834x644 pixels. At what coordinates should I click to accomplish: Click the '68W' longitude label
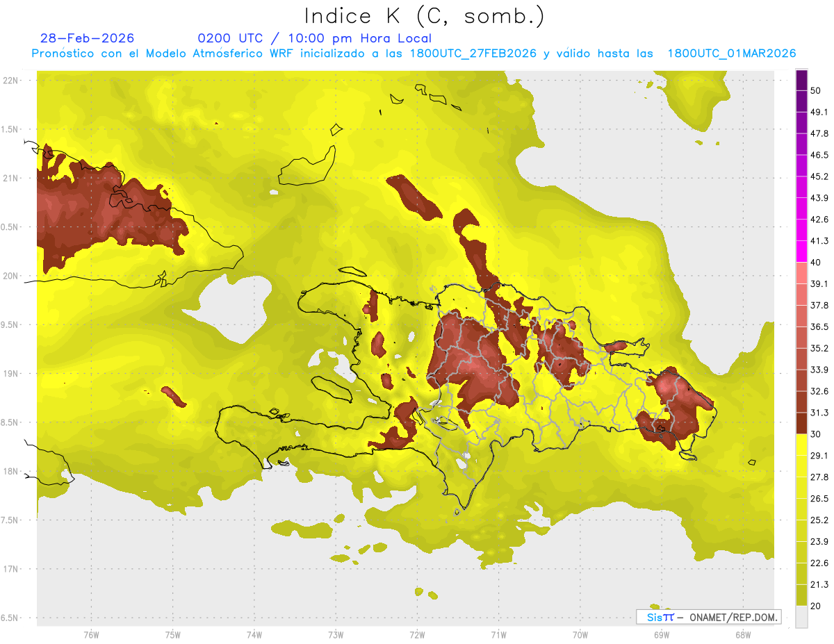click(742, 636)
